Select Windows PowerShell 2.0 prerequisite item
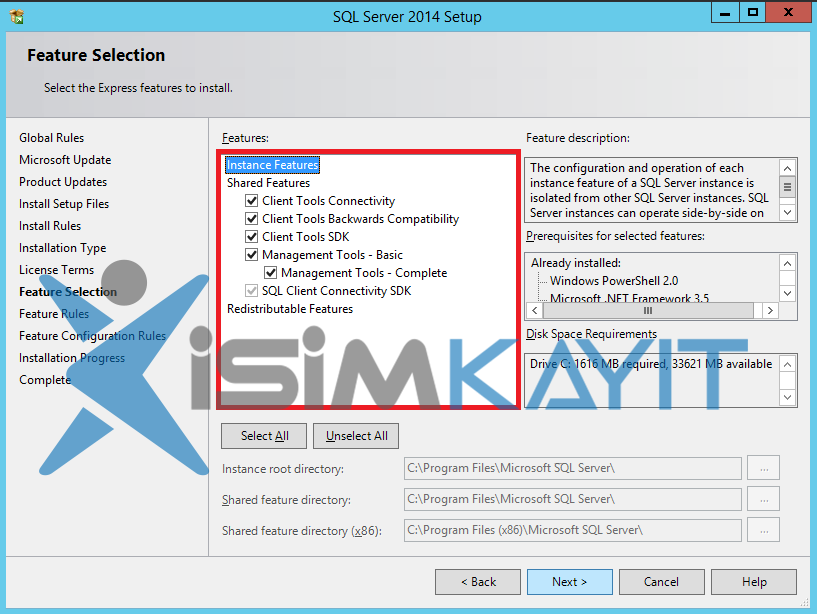This screenshot has height=614, width=817. point(614,281)
